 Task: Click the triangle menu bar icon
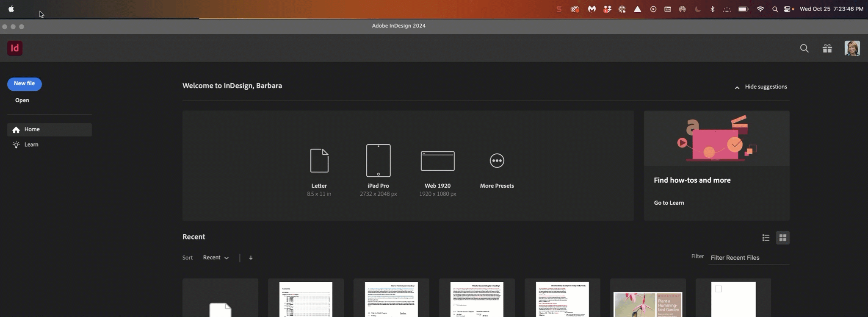tap(637, 9)
